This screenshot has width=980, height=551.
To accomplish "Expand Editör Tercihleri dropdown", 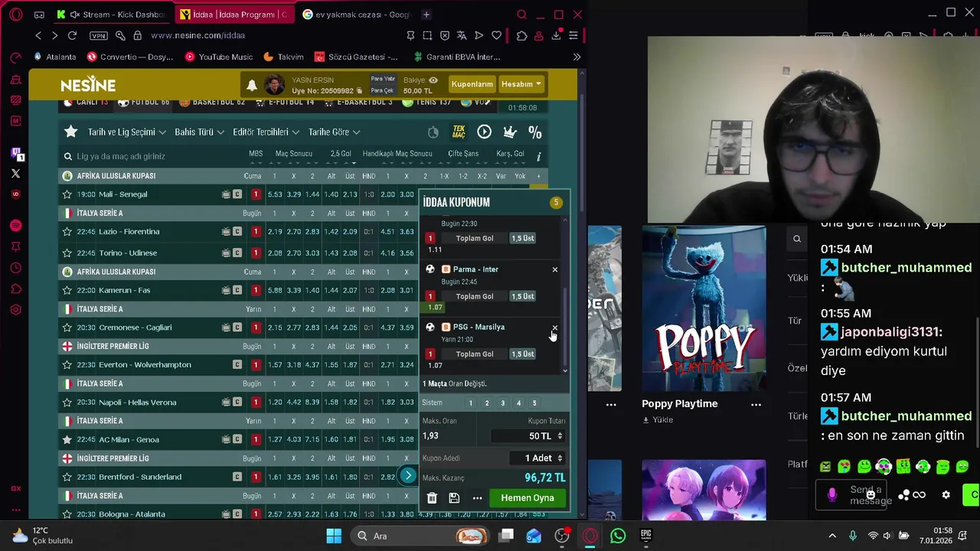I will pyautogui.click(x=266, y=132).
